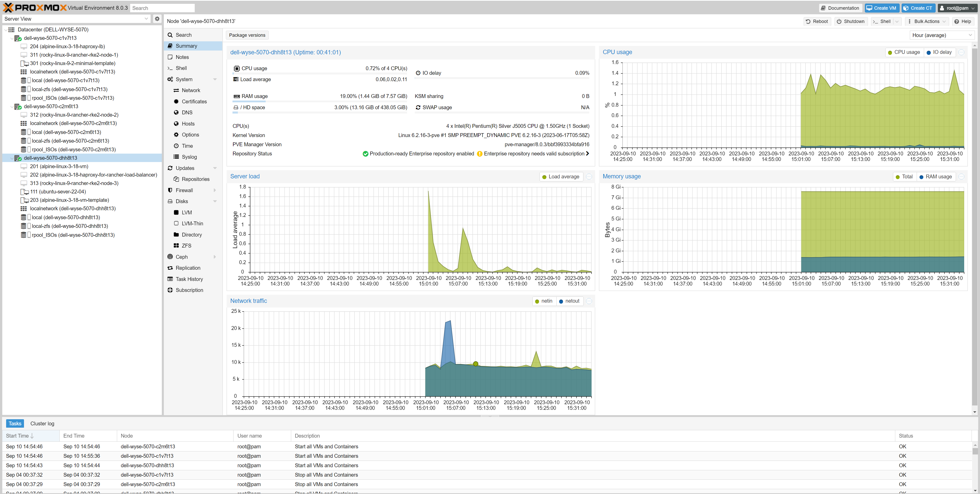The height and width of the screenshot is (494, 980).
Task: Open the Syslog viewer
Action: coord(189,157)
